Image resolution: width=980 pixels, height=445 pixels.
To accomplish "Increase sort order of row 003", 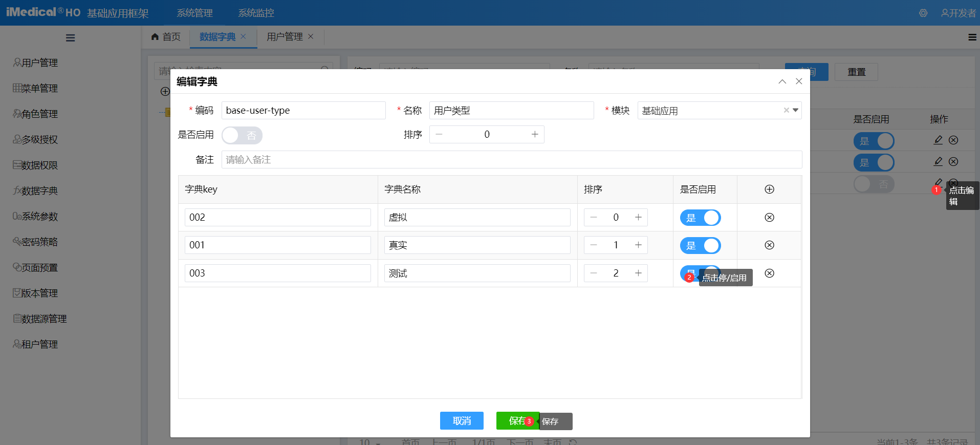I will point(638,273).
